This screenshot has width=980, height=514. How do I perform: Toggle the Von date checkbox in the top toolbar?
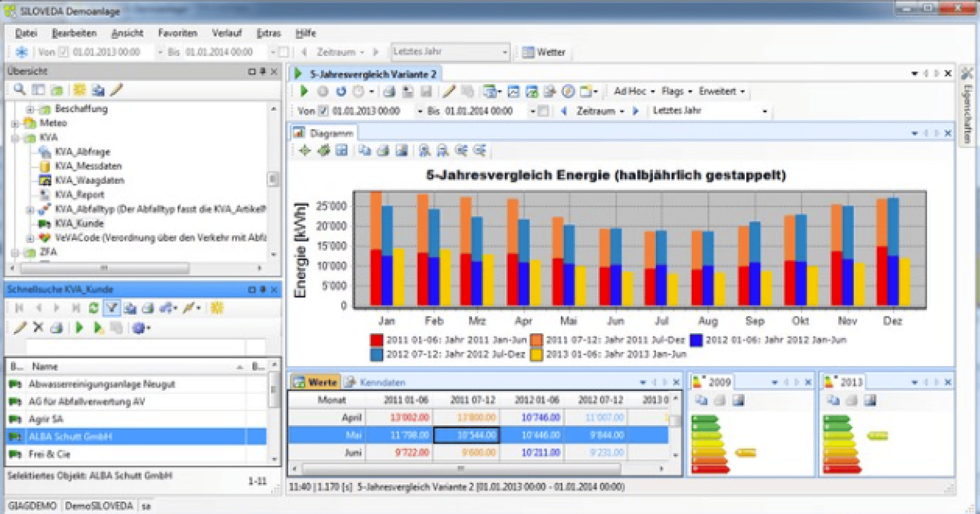click(x=62, y=52)
